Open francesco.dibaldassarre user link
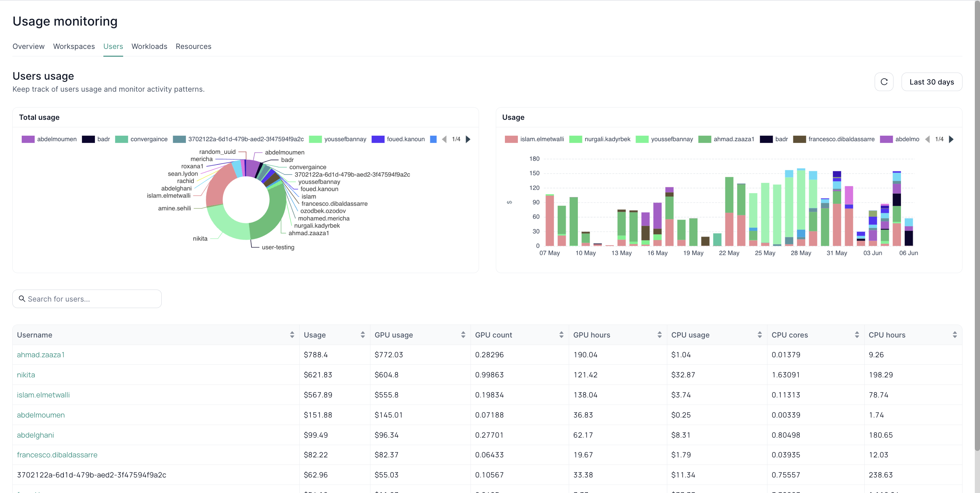The height and width of the screenshot is (493, 980). [x=57, y=454]
